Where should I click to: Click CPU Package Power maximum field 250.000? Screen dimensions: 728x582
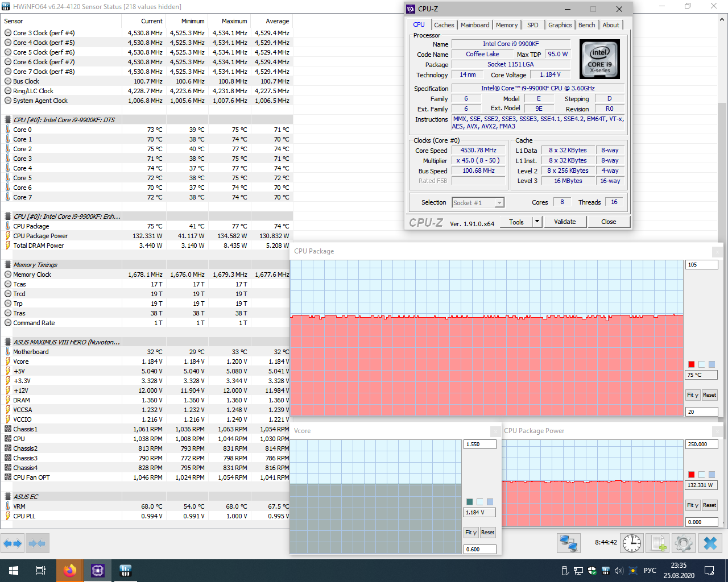[702, 444]
